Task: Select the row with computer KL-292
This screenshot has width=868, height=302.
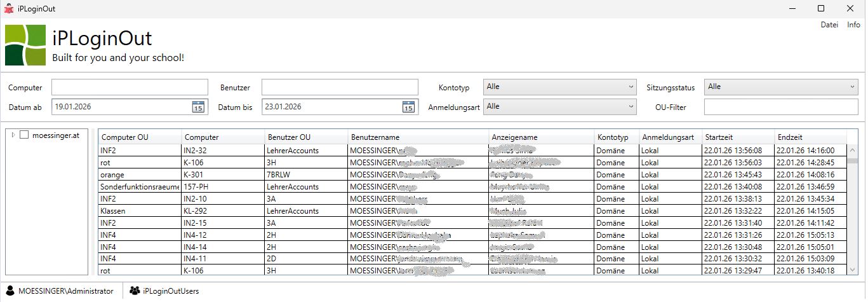Action: [x=222, y=211]
